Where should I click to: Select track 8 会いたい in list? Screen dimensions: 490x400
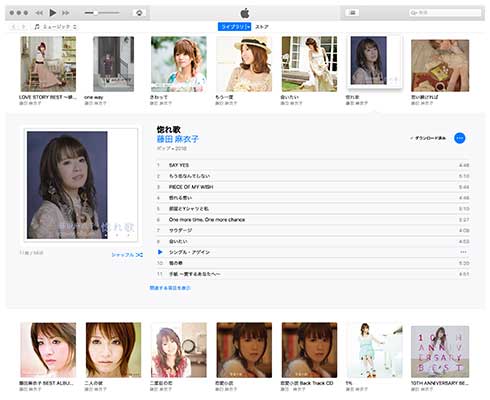tap(313, 241)
